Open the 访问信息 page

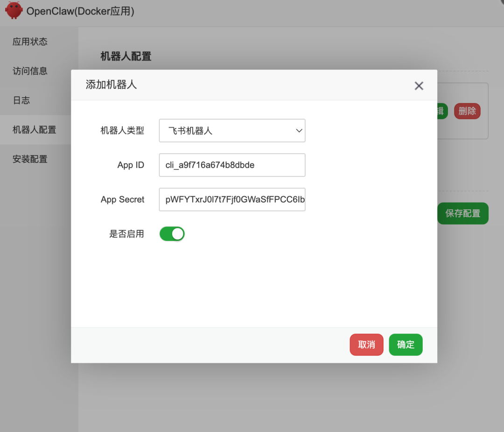point(30,71)
